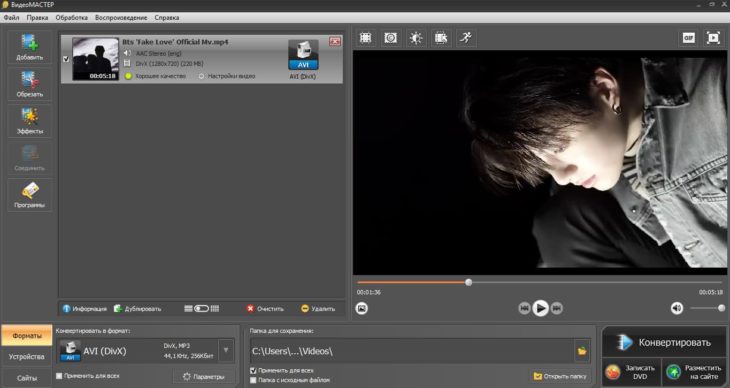Open the Обрезать trim tool
The width and height of the screenshot is (730, 388).
point(29,84)
